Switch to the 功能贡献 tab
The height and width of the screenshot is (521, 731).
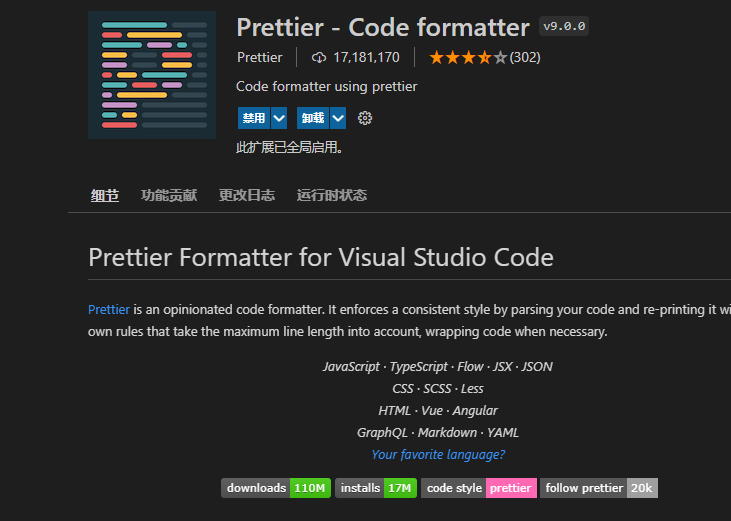pos(169,195)
